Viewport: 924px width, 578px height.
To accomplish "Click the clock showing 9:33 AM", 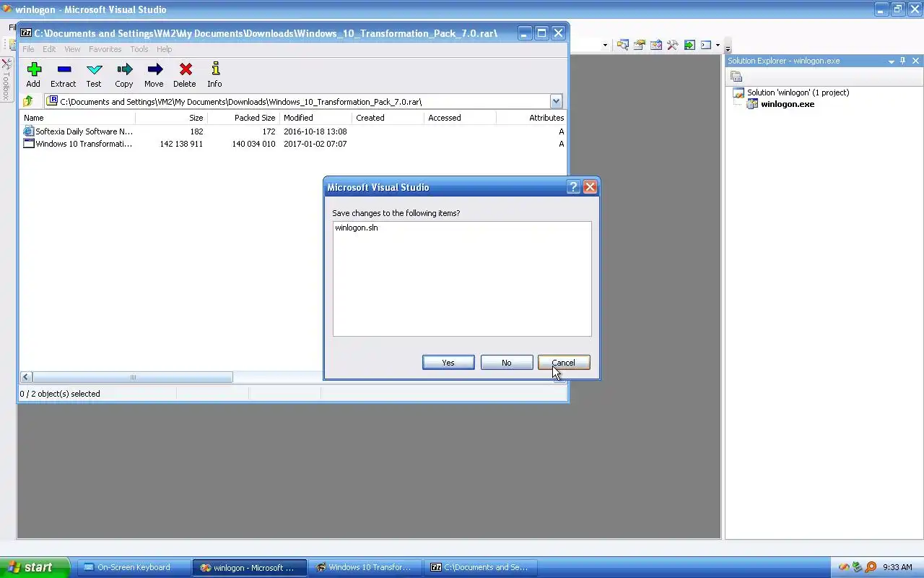I will [x=897, y=567].
